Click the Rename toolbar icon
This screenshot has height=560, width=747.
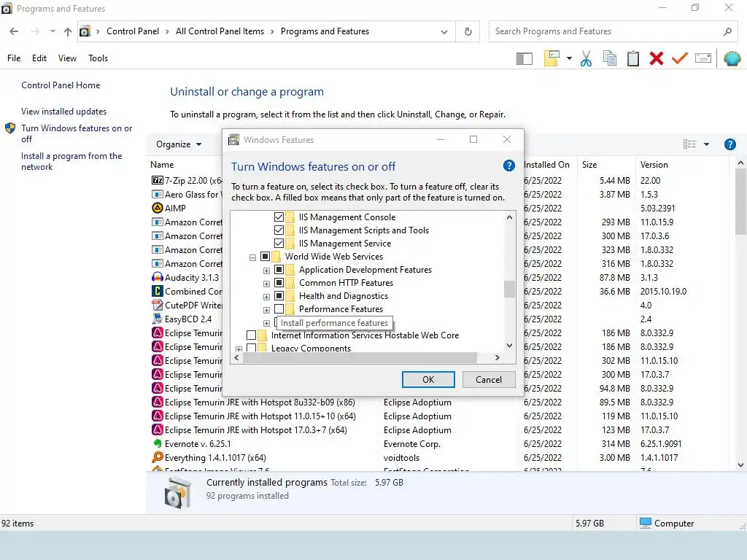pyautogui.click(x=703, y=58)
